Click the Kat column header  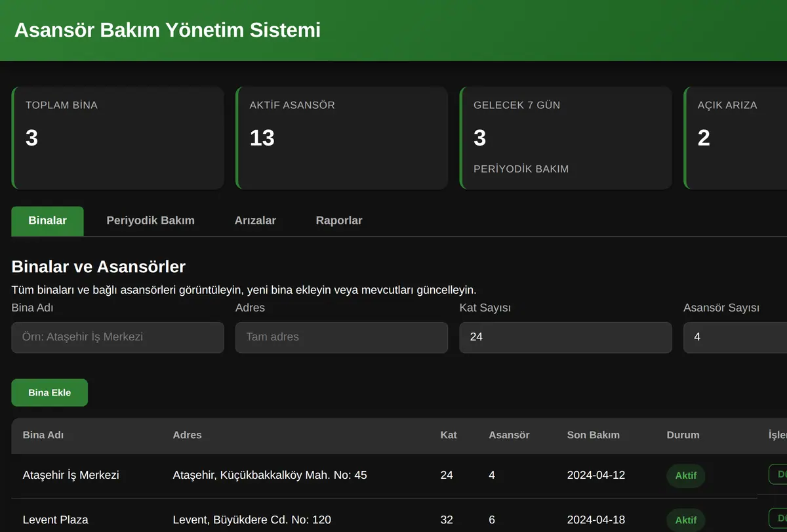point(449,435)
